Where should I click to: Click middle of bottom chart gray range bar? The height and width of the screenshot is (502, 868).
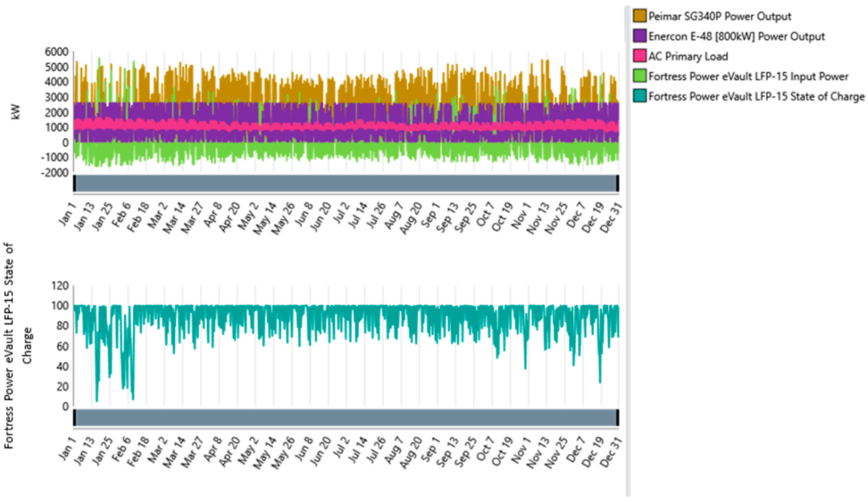(x=346, y=417)
